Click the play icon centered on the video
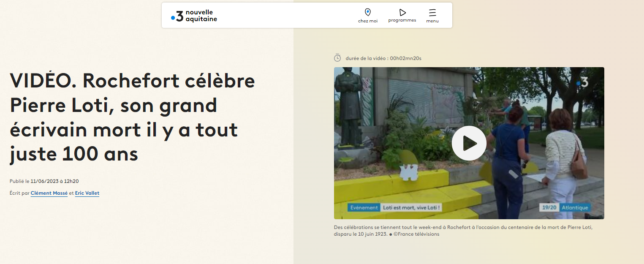Viewport: 644px width, 264px height. [469, 143]
